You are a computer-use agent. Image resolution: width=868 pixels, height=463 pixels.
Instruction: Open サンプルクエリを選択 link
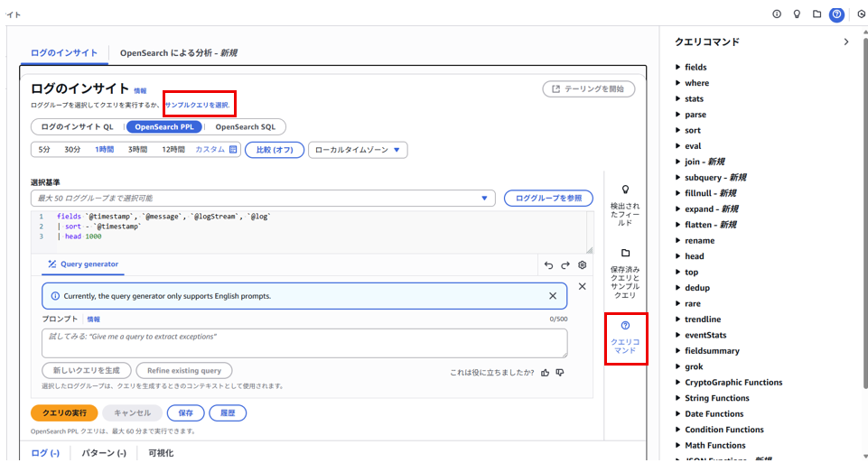[x=198, y=105]
